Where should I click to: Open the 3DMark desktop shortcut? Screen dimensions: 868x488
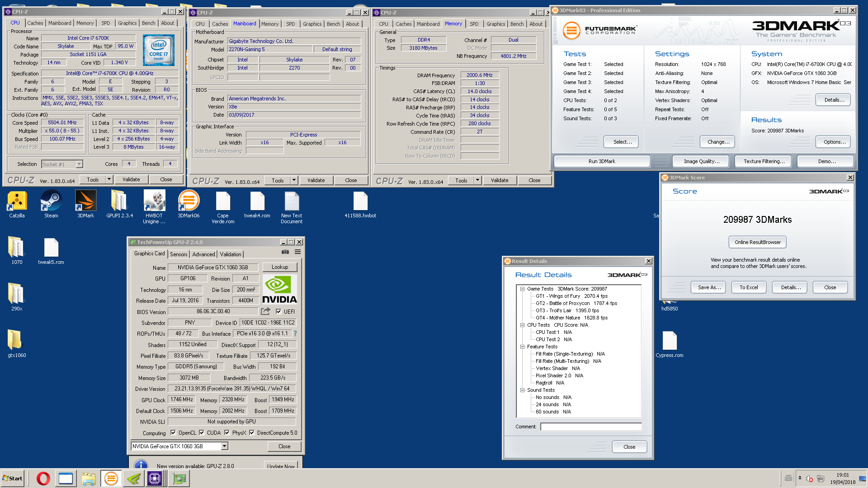pyautogui.click(x=85, y=204)
